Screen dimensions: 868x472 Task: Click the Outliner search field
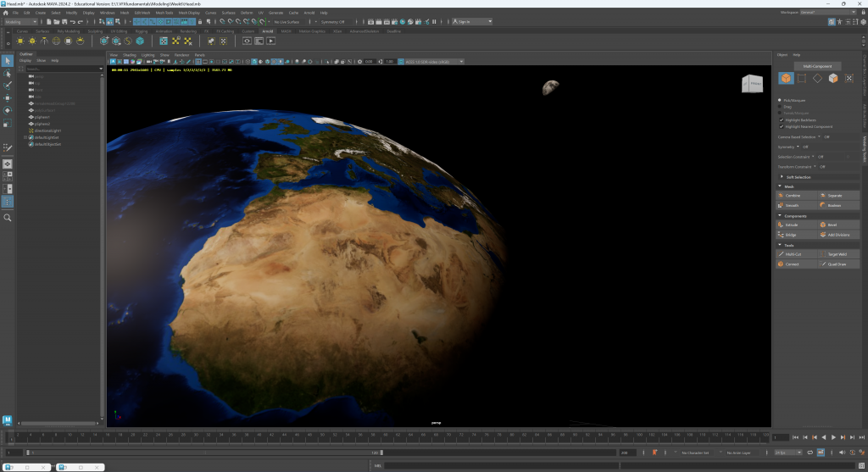point(61,69)
